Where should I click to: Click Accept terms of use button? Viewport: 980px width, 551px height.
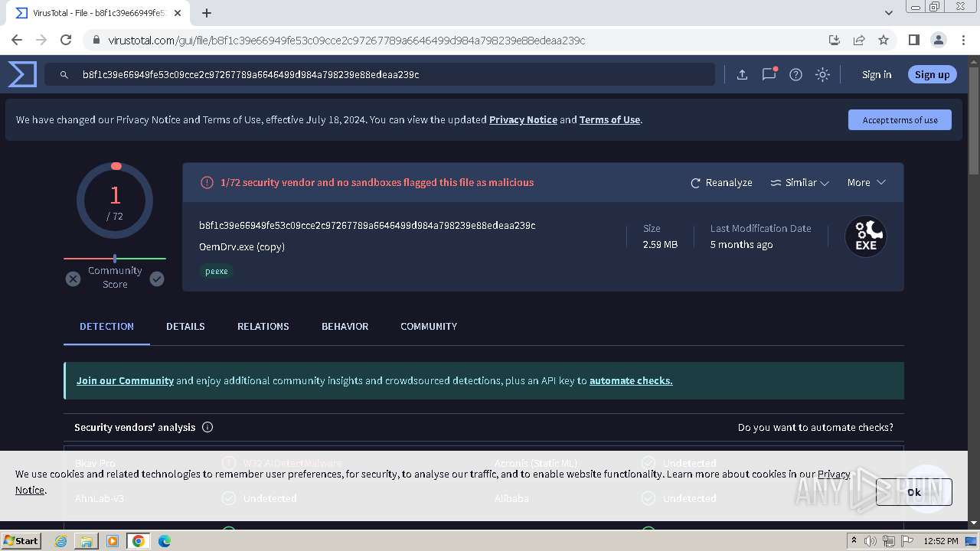pyautogui.click(x=900, y=120)
